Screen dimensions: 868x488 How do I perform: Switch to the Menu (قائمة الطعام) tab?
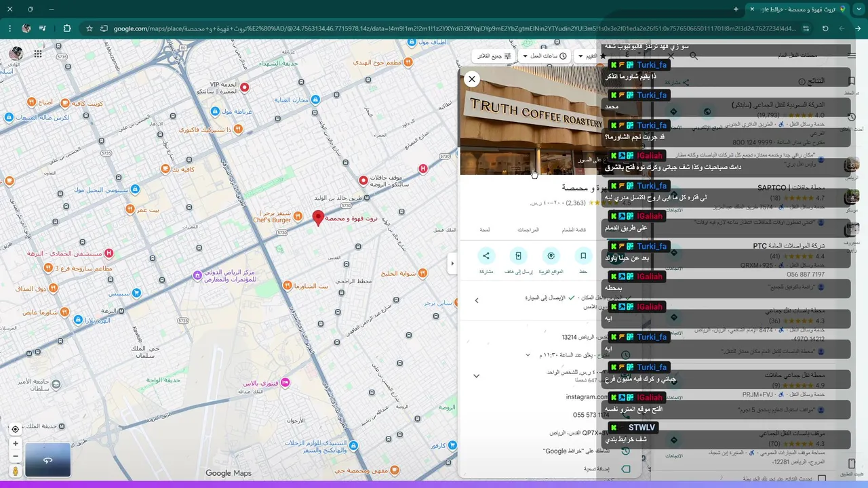(x=574, y=230)
